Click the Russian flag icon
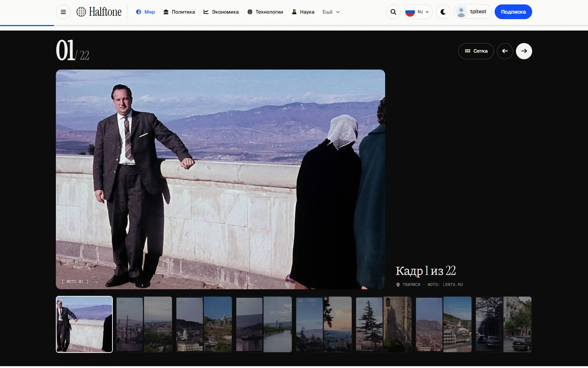Viewport: 588px width, 368px height. coord(410,12)
